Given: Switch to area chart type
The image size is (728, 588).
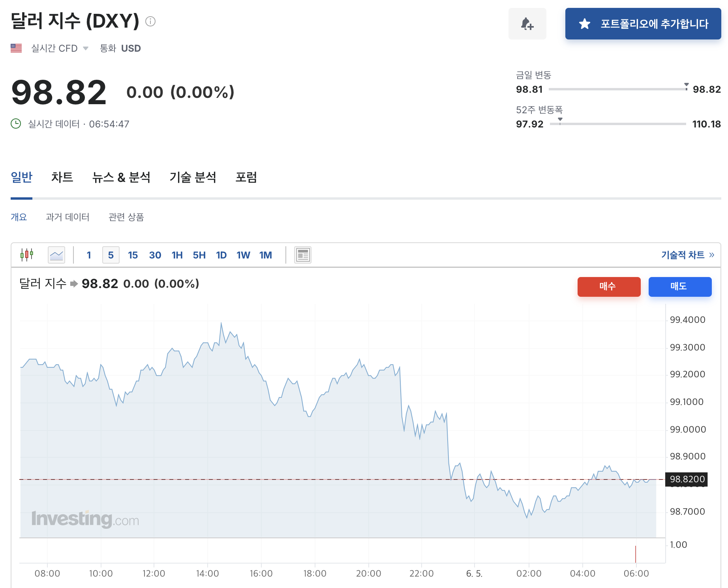Looking at the screenshot, I should (x=56, y=255).
